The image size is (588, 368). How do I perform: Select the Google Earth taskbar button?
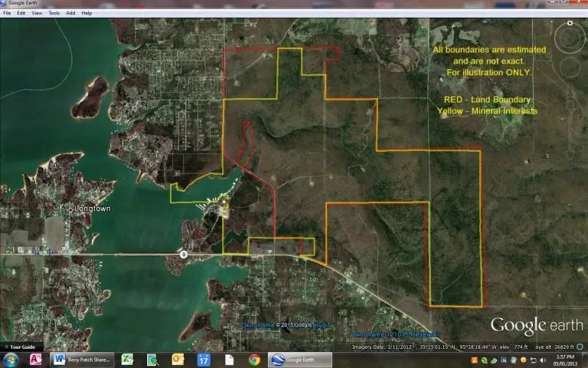click(x=302, y=360)
